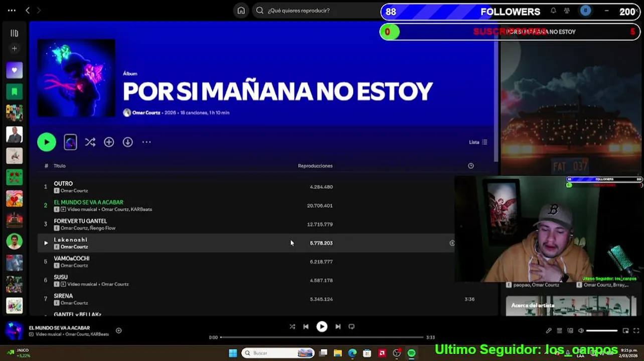Go back with the left arrow
Image resolution: width=644 pixels, height=361 pixels.
click(28, 11)
